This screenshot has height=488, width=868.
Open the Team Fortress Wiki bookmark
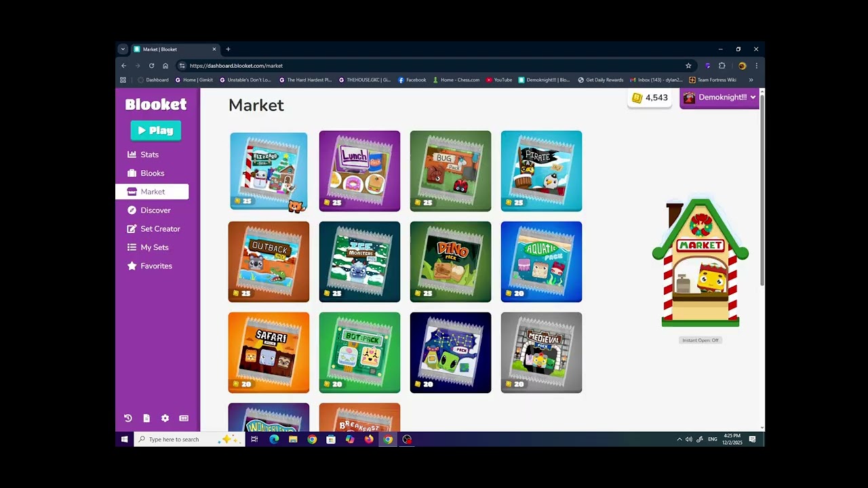click(x=713, y=80)
